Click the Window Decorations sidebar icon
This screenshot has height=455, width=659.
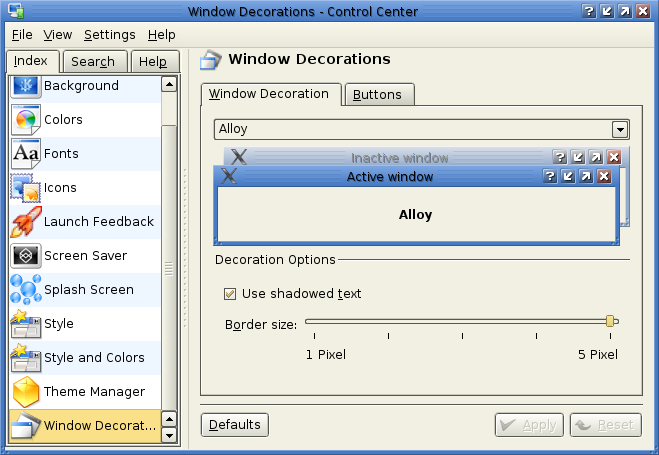pos(26,426)
